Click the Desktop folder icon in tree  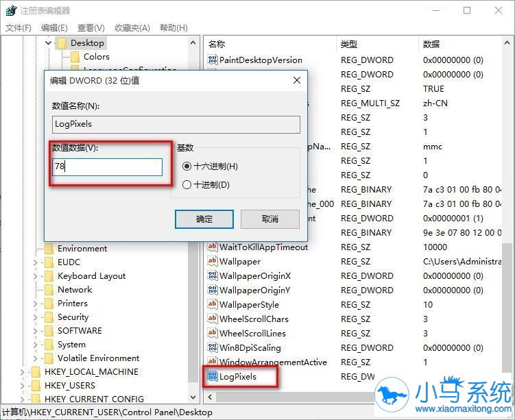pyautogui.click(x=62, y=43)
